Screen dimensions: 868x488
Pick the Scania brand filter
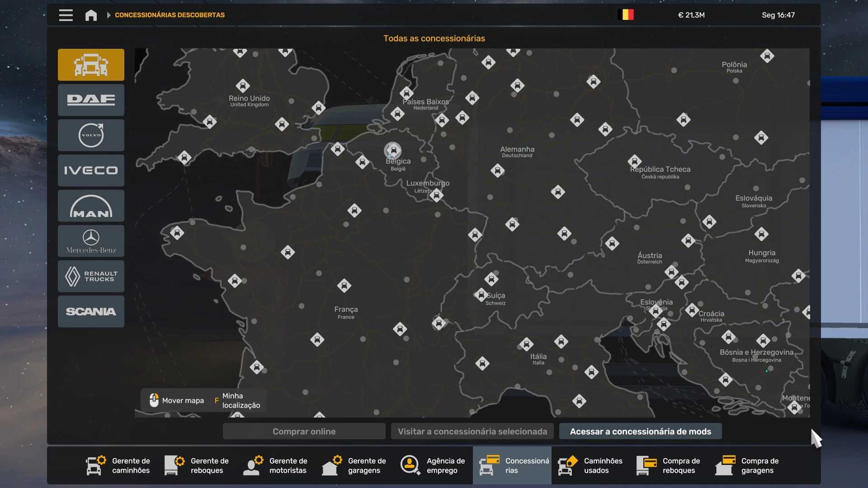91,311
